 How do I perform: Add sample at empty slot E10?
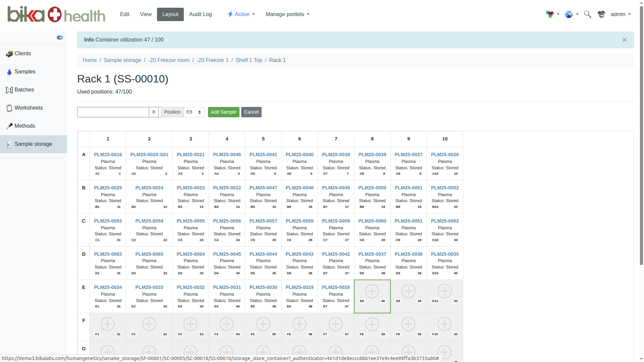point(444,291)
